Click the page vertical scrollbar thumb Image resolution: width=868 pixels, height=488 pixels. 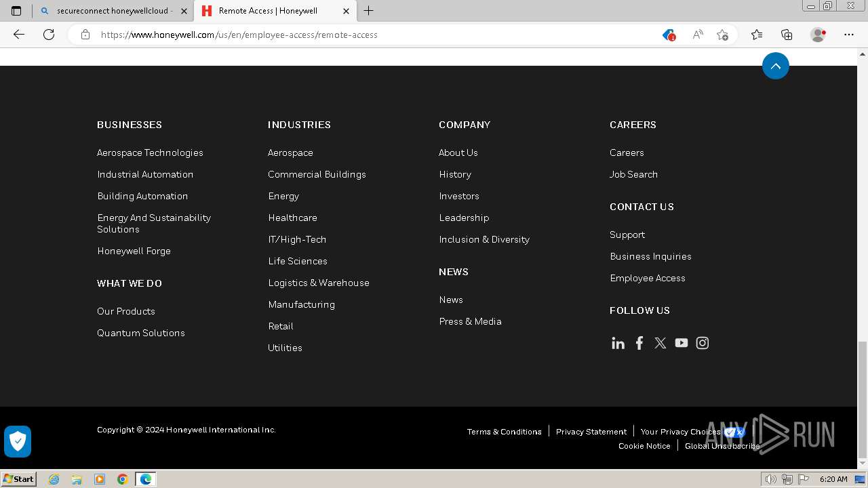pos(863,400)
